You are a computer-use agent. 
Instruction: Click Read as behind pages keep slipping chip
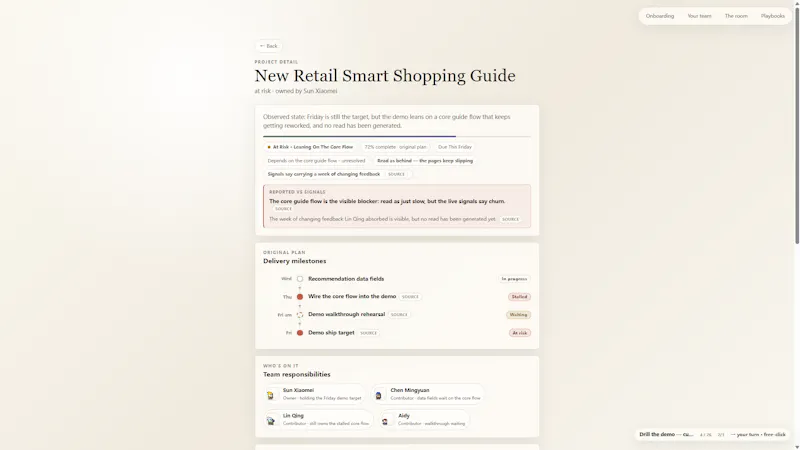pyautogui.click(x=425, y=161)
